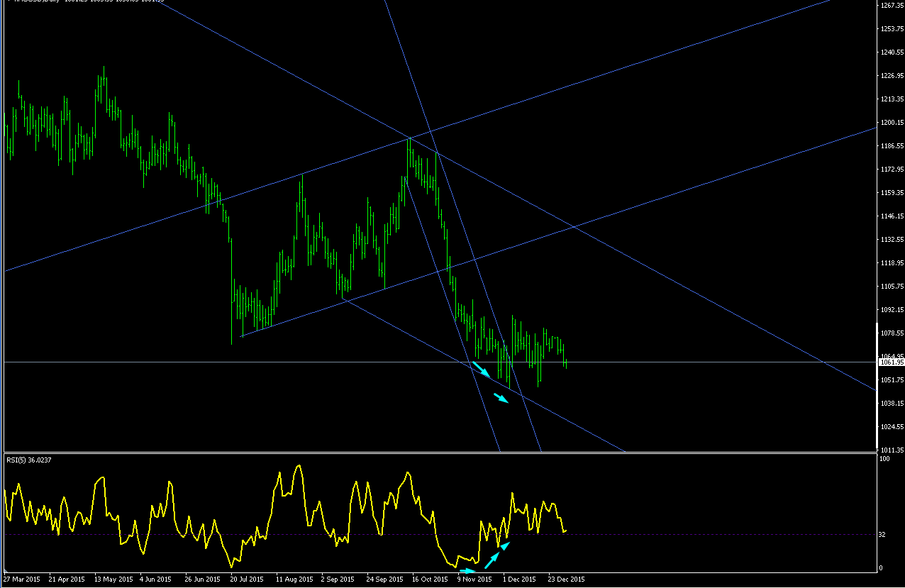Click the 1078.55 price scale label
905x588 pixels.
891,333
